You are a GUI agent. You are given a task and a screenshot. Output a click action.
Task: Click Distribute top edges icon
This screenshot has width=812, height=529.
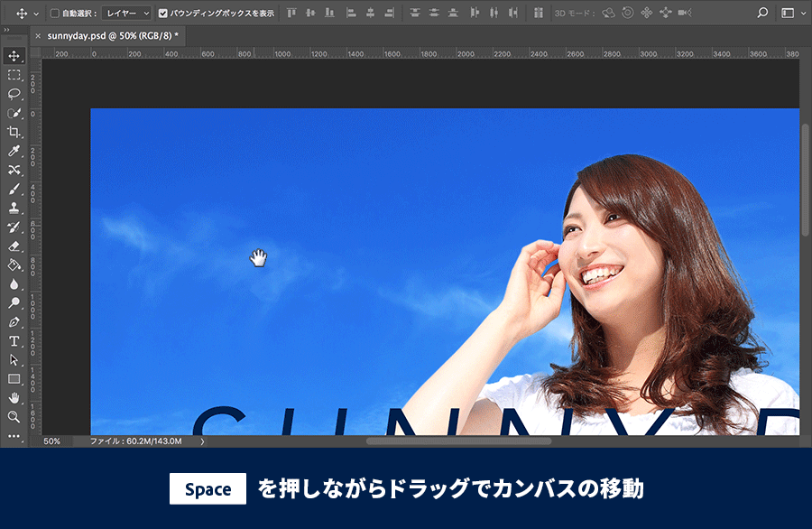[x=415, y=13]
